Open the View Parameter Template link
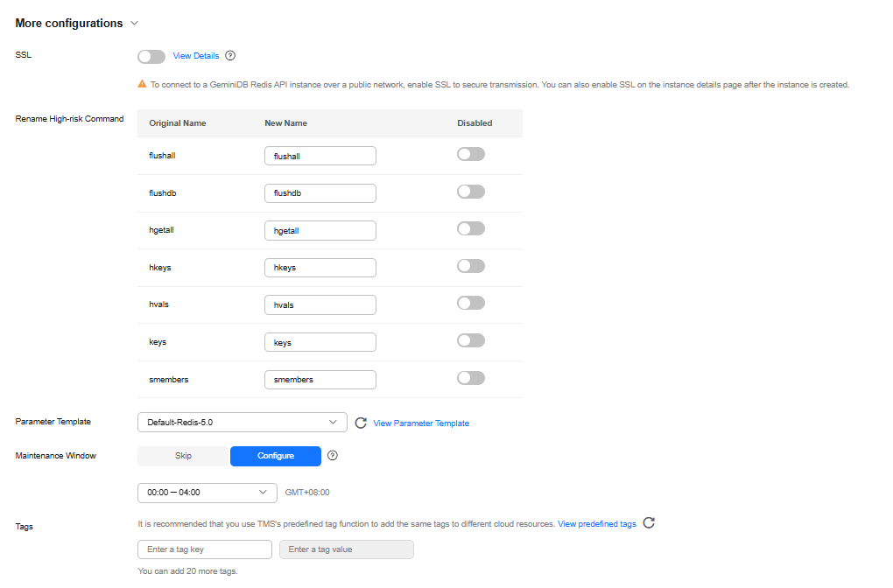The height and width of the screenshot is (588, 893). 421,423
